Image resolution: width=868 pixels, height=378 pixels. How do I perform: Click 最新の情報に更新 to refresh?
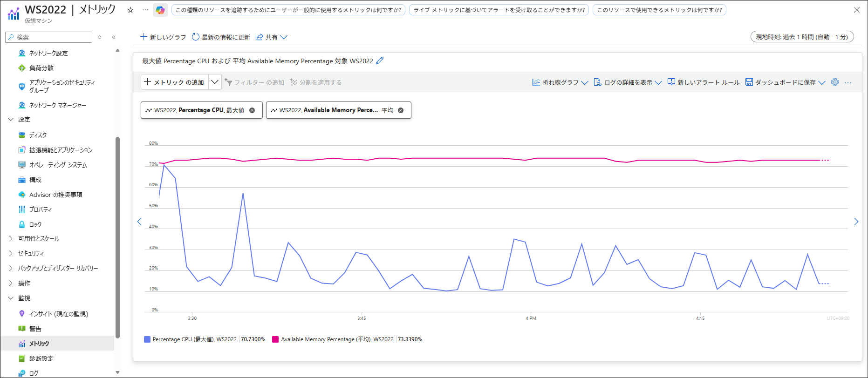tap(221, 37)
